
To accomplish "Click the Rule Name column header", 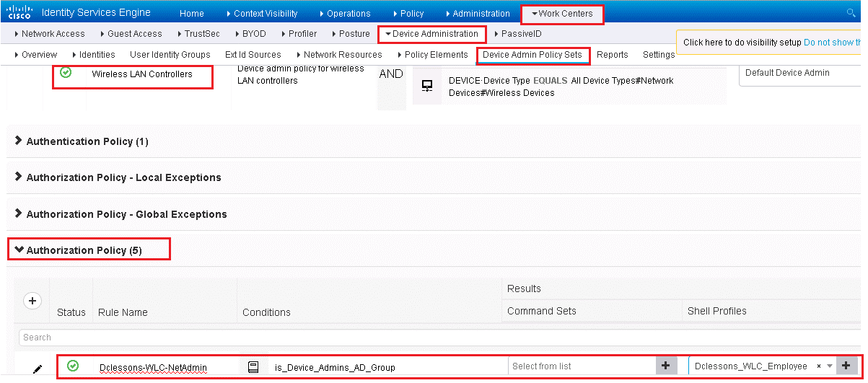I will click(123, 312).
